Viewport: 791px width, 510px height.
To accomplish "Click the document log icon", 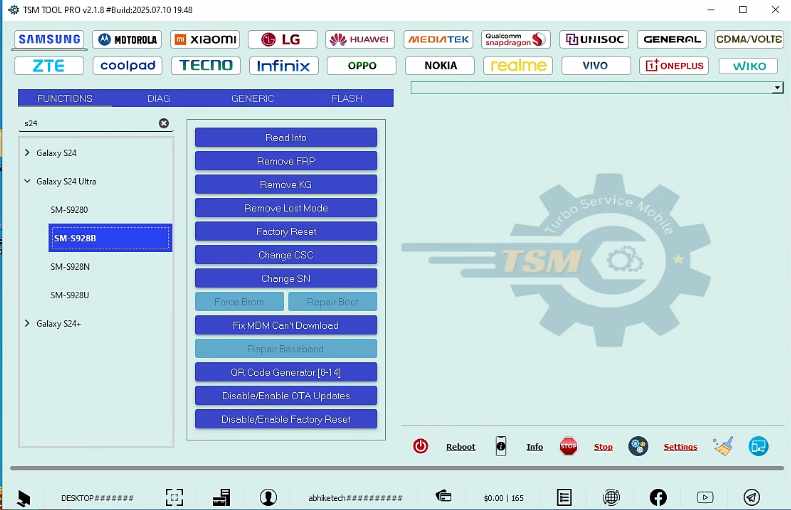I will point(564,497).
